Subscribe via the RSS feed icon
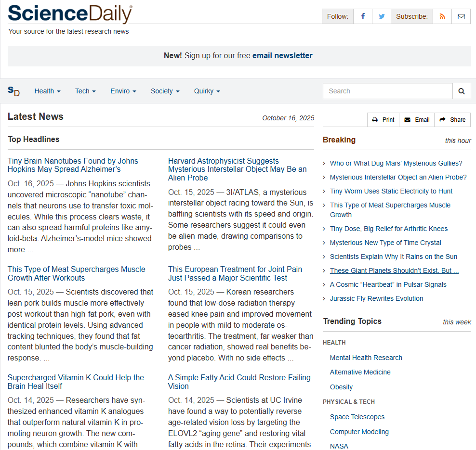This screenshot has height=450, width=476. (x=442, y=16)
